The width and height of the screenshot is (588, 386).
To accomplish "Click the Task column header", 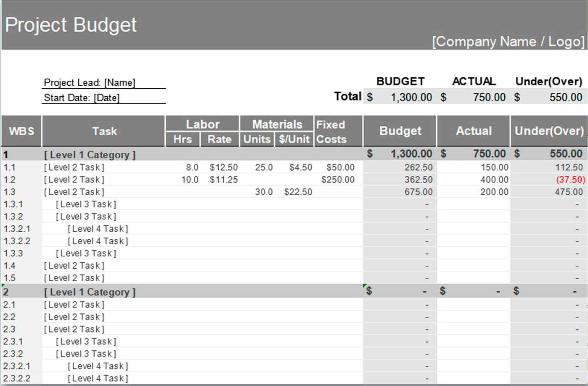I will pyautogui.click(x=104, y=131).
